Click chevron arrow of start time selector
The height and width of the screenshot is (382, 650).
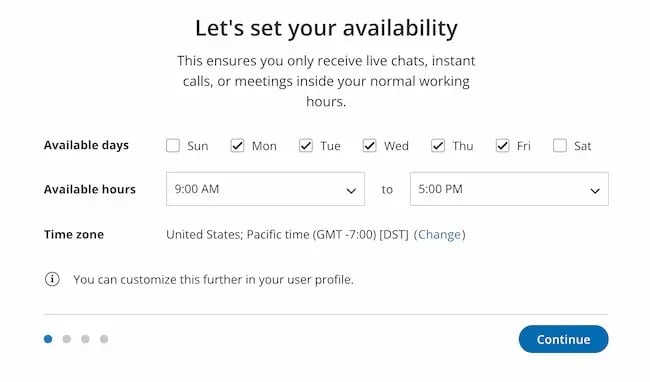tap(351, 191)
